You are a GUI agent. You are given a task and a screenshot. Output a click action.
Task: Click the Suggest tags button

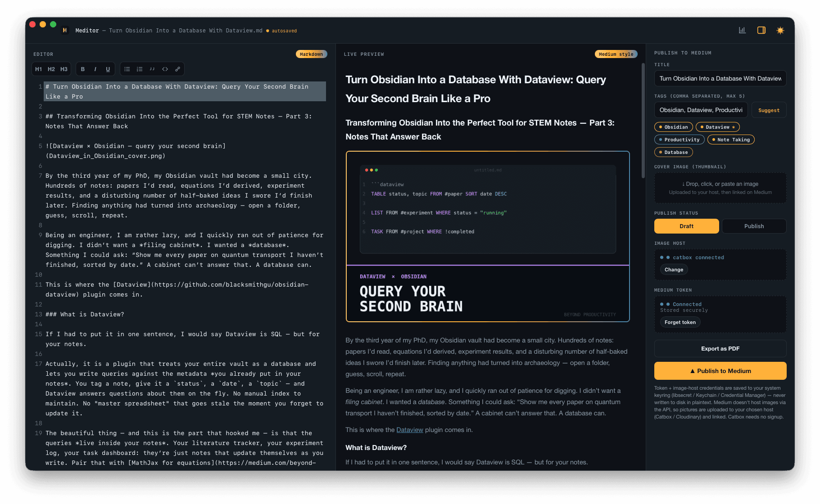click(769, 110)
